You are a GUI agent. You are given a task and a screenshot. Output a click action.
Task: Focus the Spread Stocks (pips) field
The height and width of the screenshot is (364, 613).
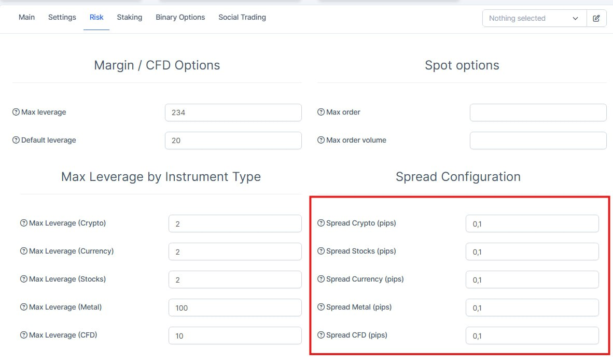[x=532, y=252]
